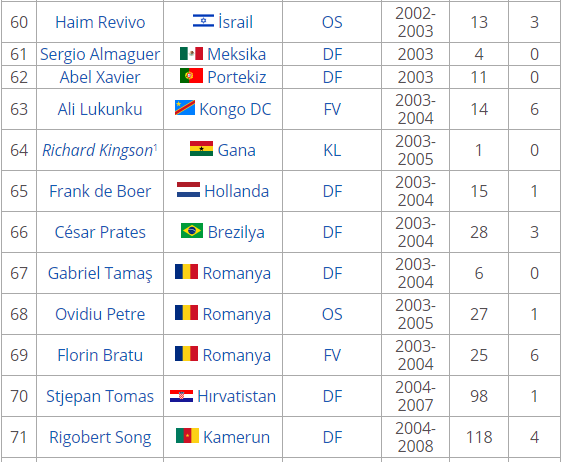Click the Kongo DC flag icon
The image size is (563, 462).
point(185,108)
